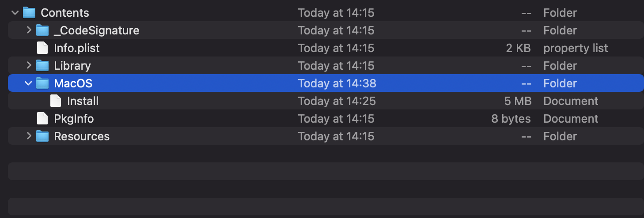Select the Resources folder name
Image resolution: width=644 pixels, height=218 pixels.
coord(82,136)
